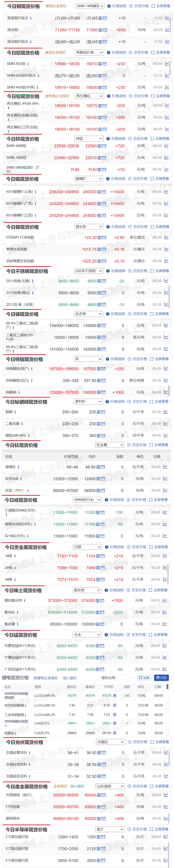The image size is (174, 868).
Task: Click the envelope icon in the 钨酸钠 row
Action: pyautogui.click(x=103, y=392)
